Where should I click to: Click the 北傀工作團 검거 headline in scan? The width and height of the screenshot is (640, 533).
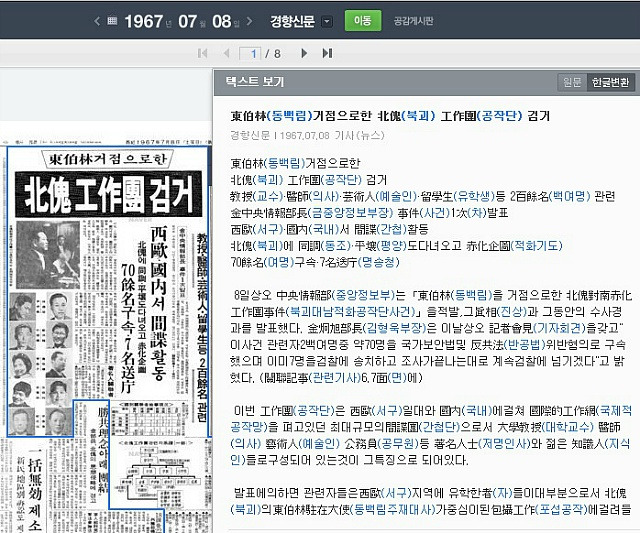tap(109, 194)
